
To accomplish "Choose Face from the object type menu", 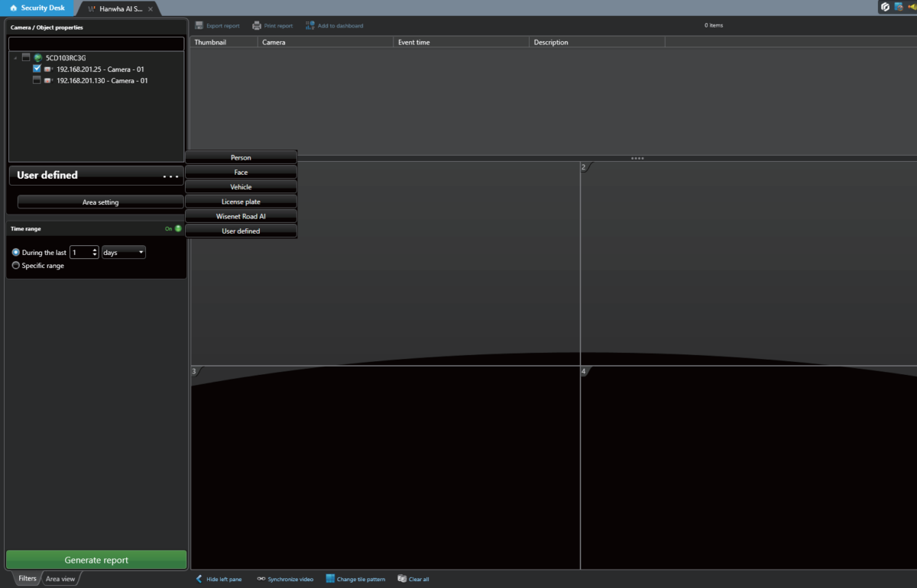I will (241, 173).
